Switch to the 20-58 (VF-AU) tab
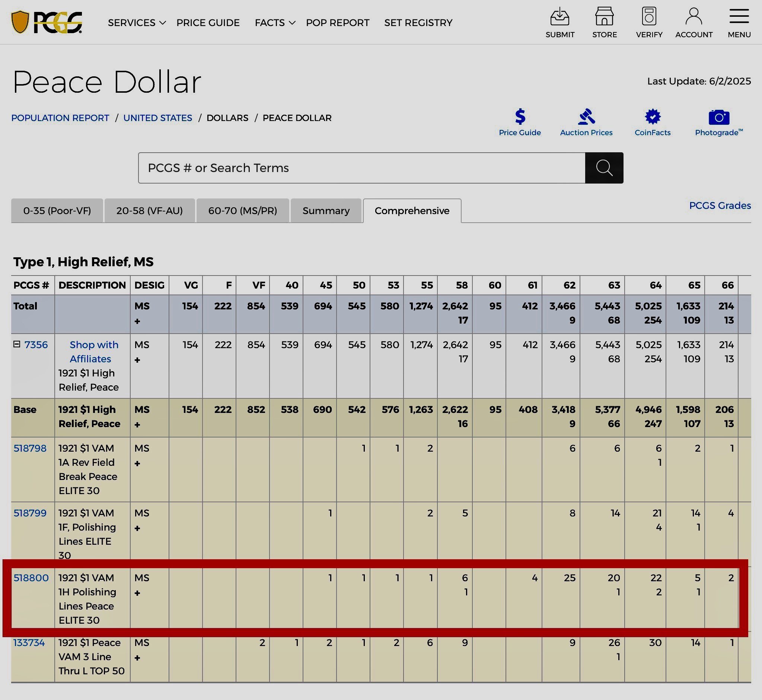Viewport: 762px width, 700px height. point(150,211)
